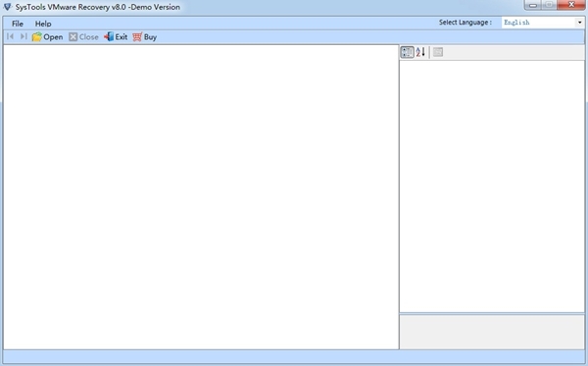Minimize the VMware Recovery window

click(532, 5)
